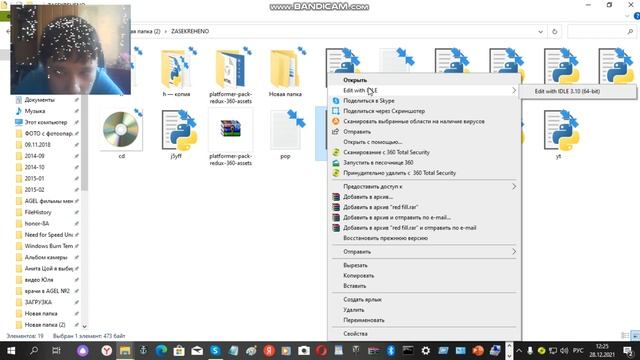Viewport: 640px width, 360px height.
Task: Click the WinRAR icon beside Добавить в архив...
Action: [336, 197]
